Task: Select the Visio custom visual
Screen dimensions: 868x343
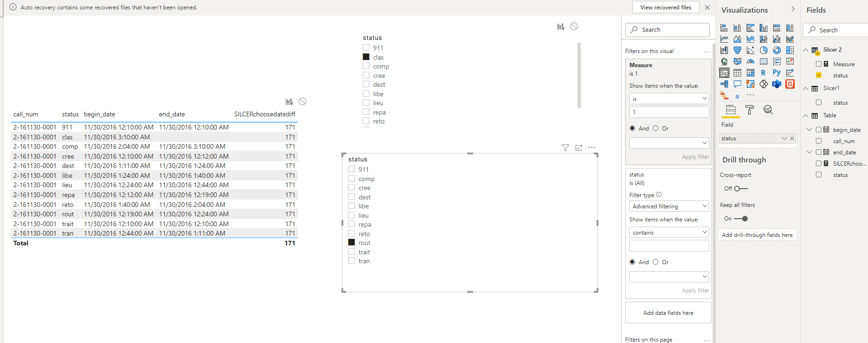Action: 777,84
